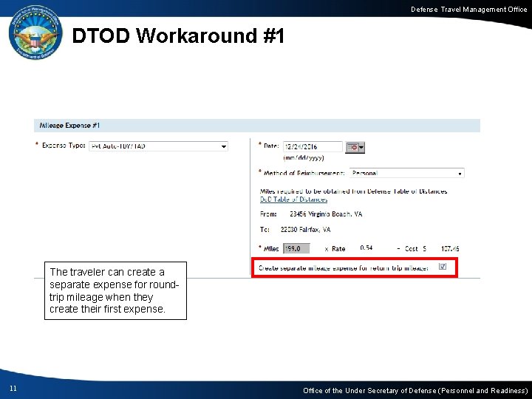
Task: Open the Expense Type dropdown
Action: point(158,146)
